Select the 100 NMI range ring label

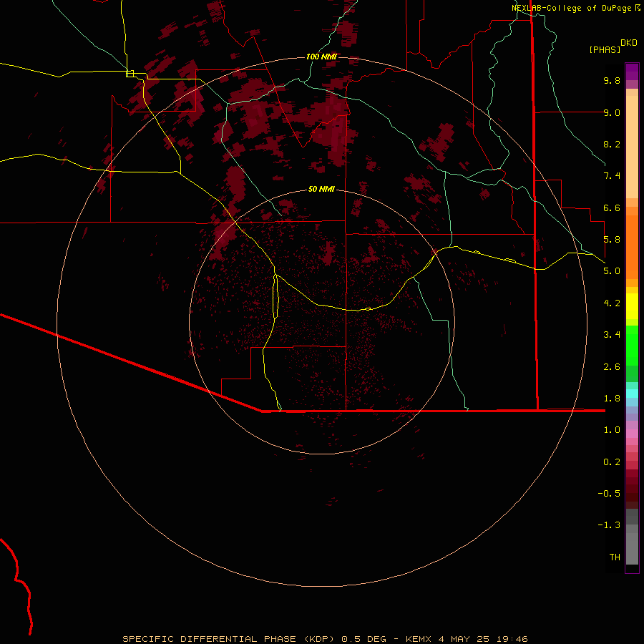(321, 57)
